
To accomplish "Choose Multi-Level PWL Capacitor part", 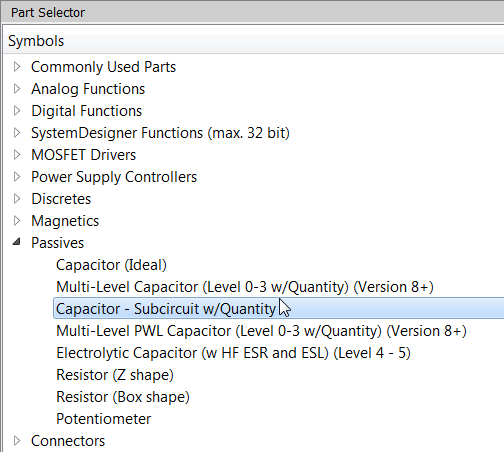I will [x=261, y=331].
